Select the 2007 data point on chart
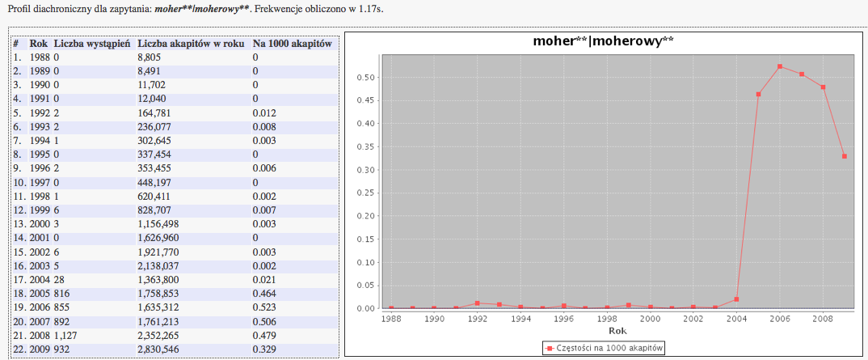The width and height of the screenshot is (868, 360). pyautogui.click(x=802, y=74)
